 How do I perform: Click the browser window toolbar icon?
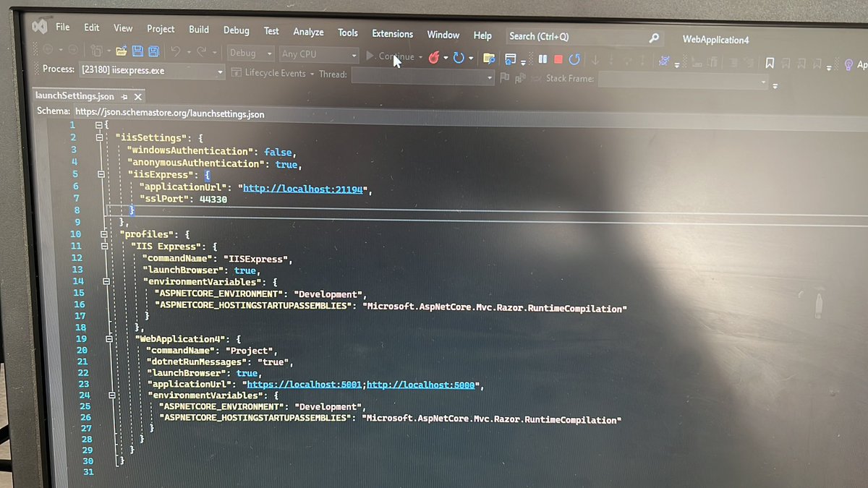(x=511, y=59)
